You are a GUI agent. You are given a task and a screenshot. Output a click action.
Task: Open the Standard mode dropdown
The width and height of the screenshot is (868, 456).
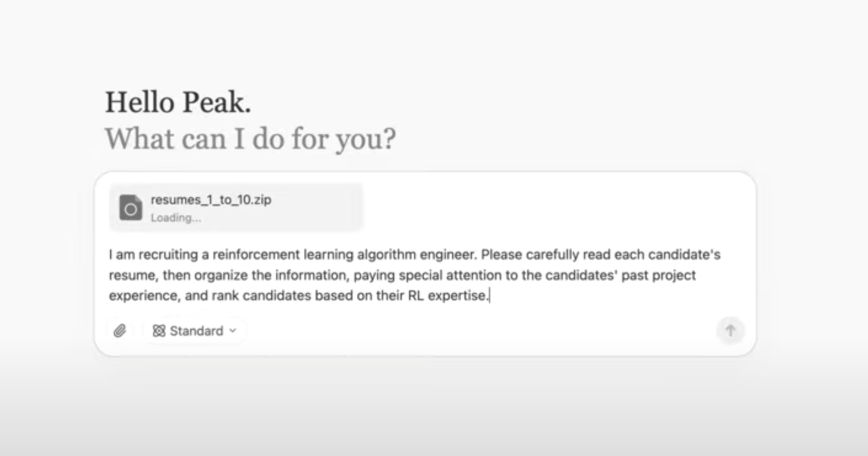pos(194,331)
